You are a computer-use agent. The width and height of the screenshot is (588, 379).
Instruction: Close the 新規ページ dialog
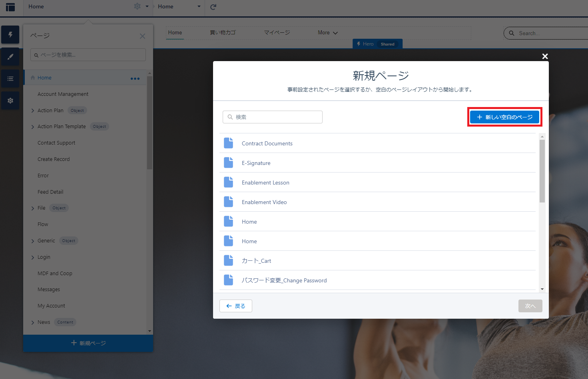(x=545, y=56)
